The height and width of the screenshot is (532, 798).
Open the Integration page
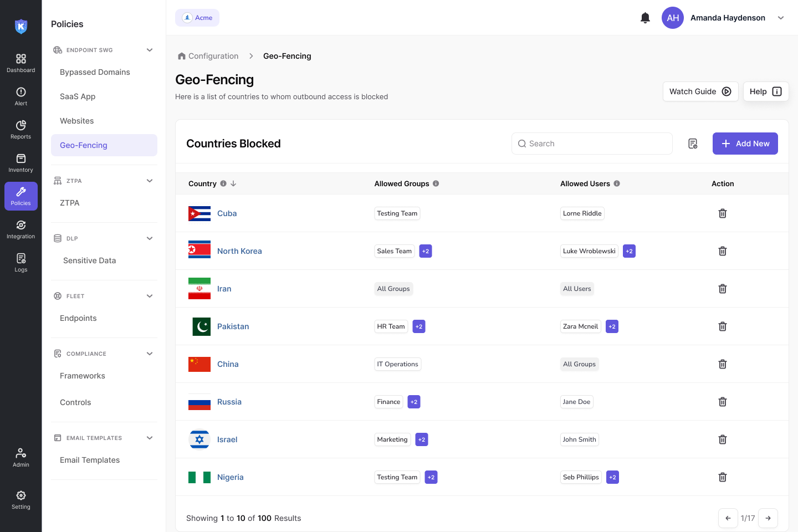[21, 229]
